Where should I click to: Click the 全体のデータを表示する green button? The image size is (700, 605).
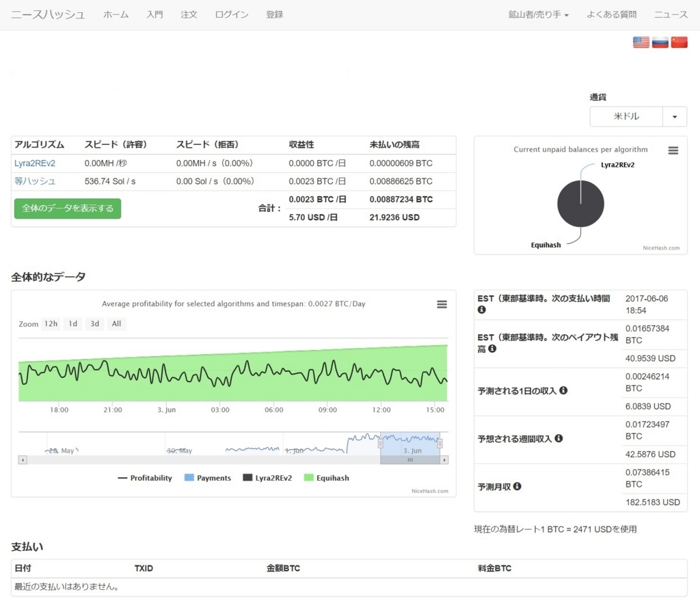(x=68, y=209)
